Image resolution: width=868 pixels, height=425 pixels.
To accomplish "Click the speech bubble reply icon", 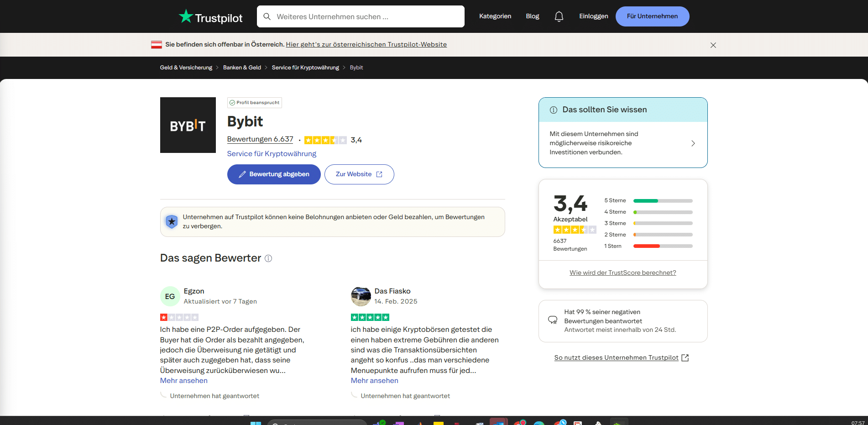I will (553, 320).
